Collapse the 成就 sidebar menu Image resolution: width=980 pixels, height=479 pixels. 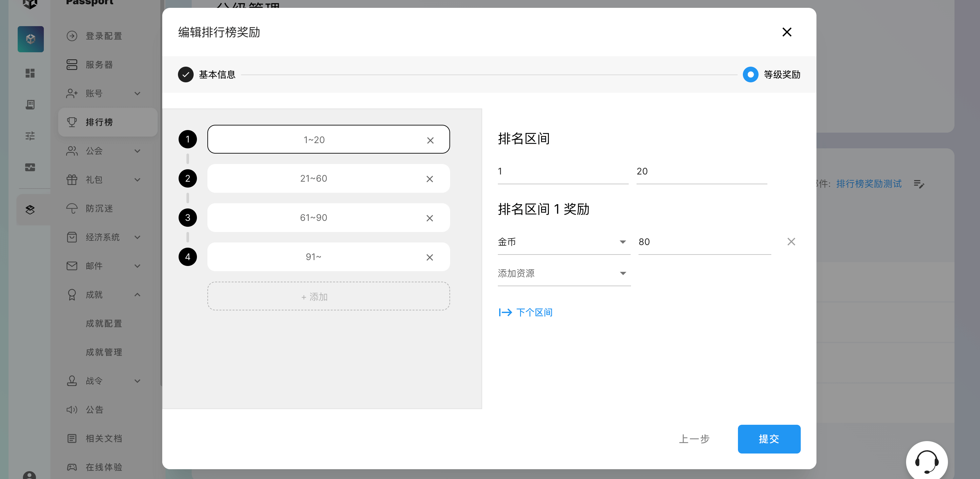point(137,295)
